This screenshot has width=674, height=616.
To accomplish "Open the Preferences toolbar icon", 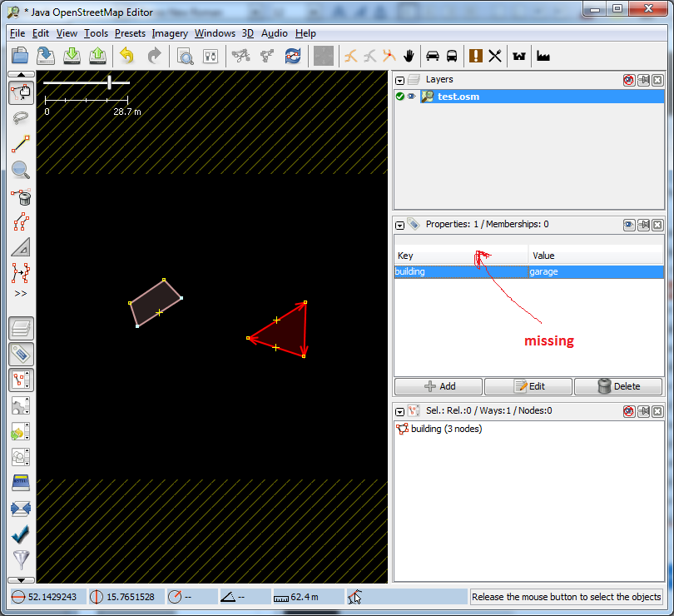I will [211, 56].
